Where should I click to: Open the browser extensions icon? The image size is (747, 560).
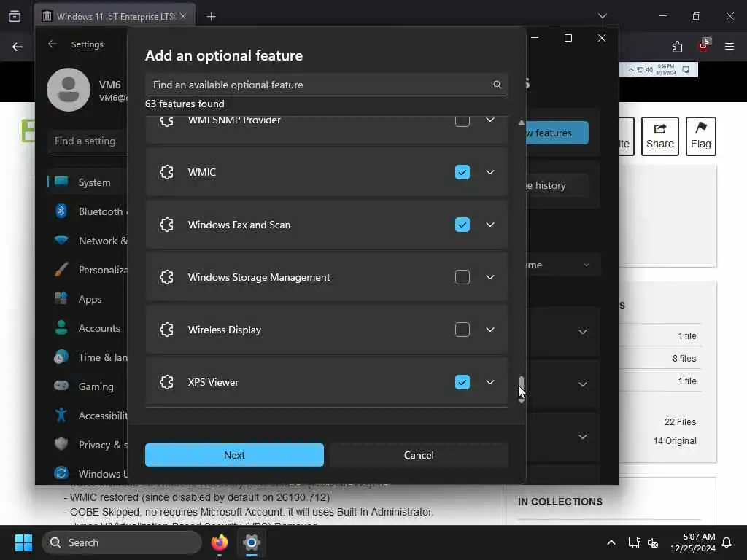pos(677,47)
